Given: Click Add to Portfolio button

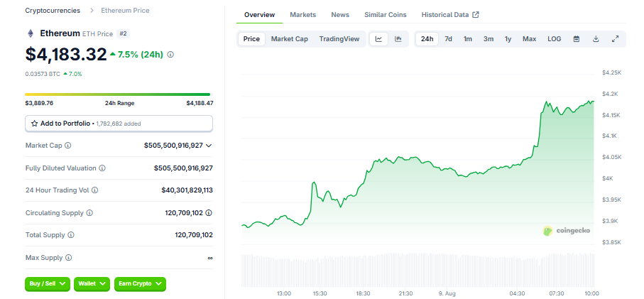Looking at the screenshot, I should click(119, 123).
